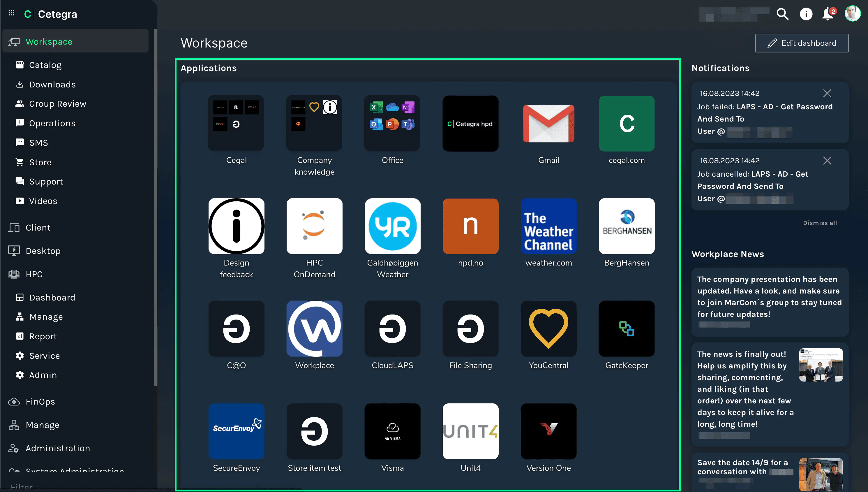Open the GateKeeper application
Image resolution: width=868 pixels, height=492 pixels.
[x=626, y=328]
